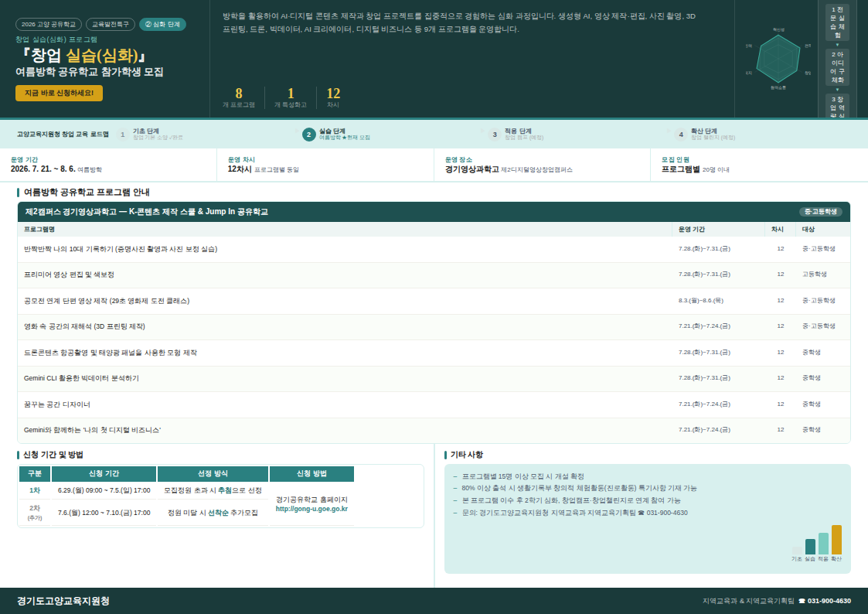Screen dimensions: 868x614
Task: Click the '1 개 특성화고' statistic
Action: click(291, 97)
